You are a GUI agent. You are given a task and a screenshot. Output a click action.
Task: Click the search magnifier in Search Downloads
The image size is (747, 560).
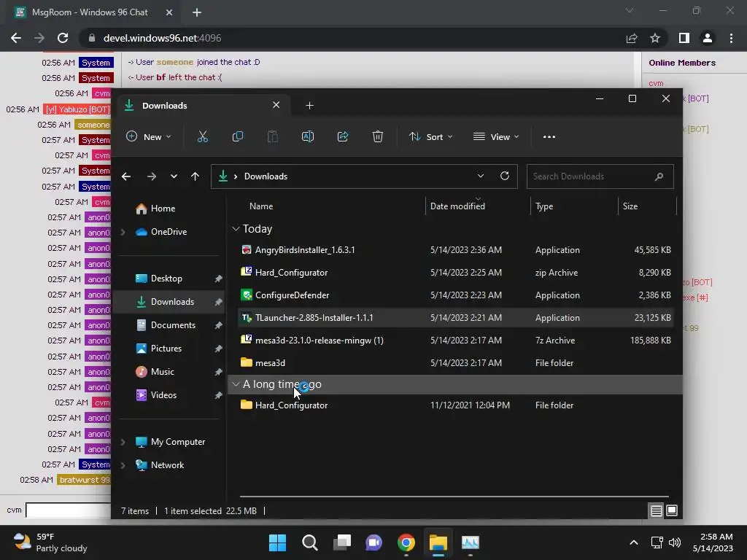(x=659, y=176)
